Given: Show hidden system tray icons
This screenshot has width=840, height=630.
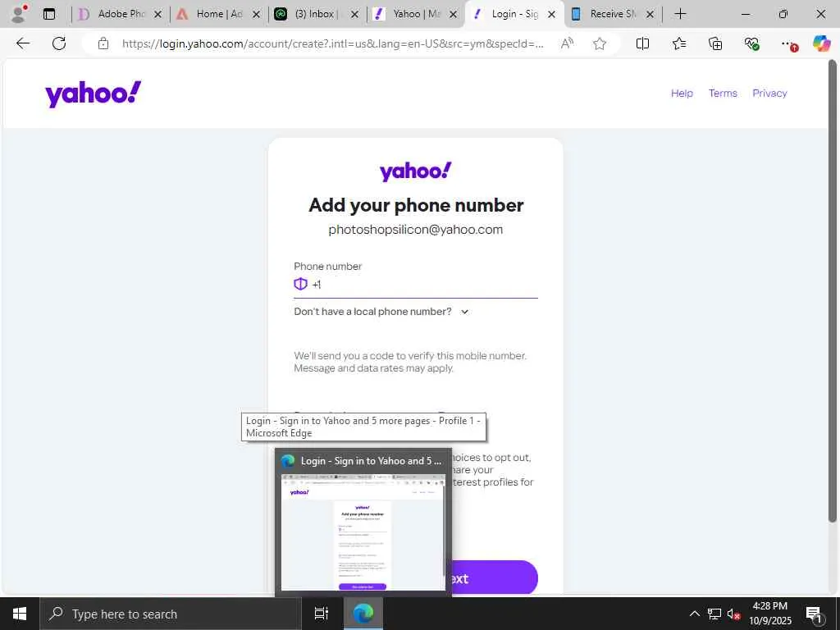Looking at the screenshot, I should [x=694, y=614].
